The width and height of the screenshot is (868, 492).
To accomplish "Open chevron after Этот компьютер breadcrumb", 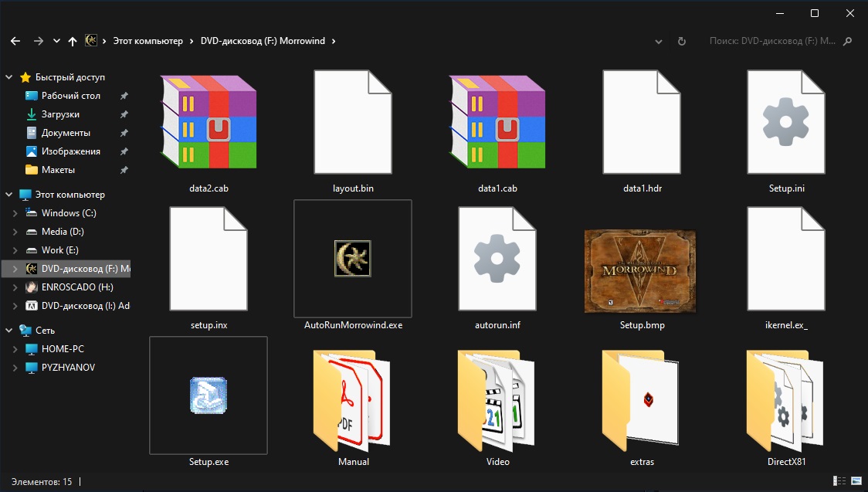I will 192,41.
